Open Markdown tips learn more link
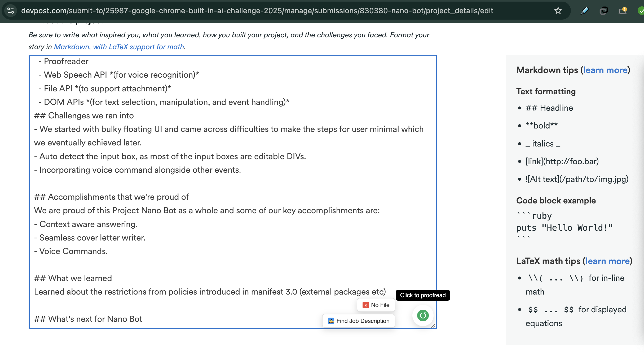Viewport: 644px width, 356px height. point(605,70)
